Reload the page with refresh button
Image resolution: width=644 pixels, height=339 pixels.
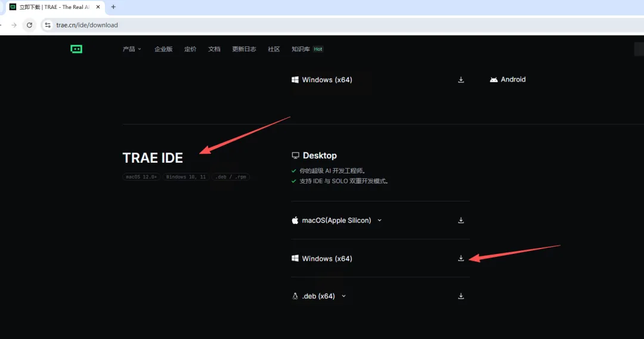click(x=30, y=25)
